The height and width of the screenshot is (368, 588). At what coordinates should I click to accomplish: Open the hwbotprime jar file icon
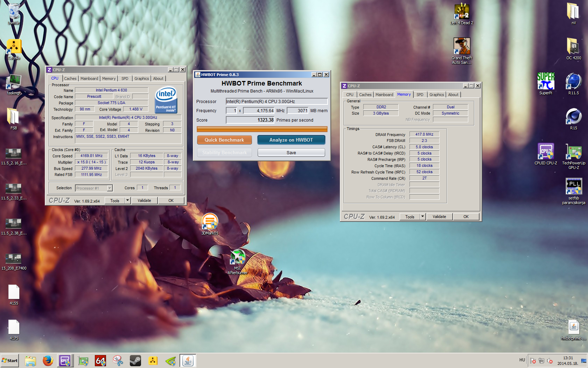pyautogui.click(x=573, y=329)
